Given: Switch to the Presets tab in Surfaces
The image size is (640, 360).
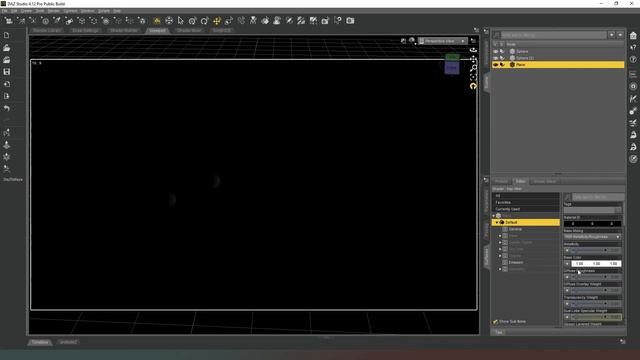Looking at the screenshot, I should coord(501,181).
